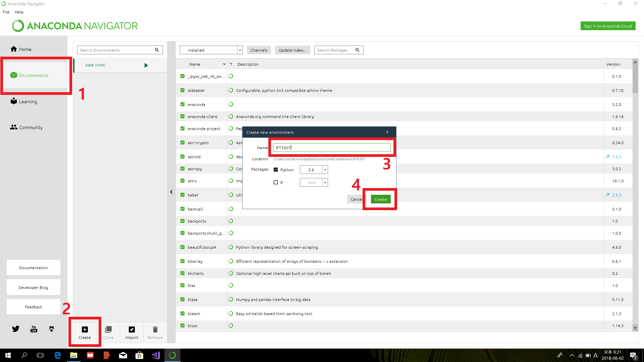Click the Update index... button
644x362 pixels.
[292, 50]
